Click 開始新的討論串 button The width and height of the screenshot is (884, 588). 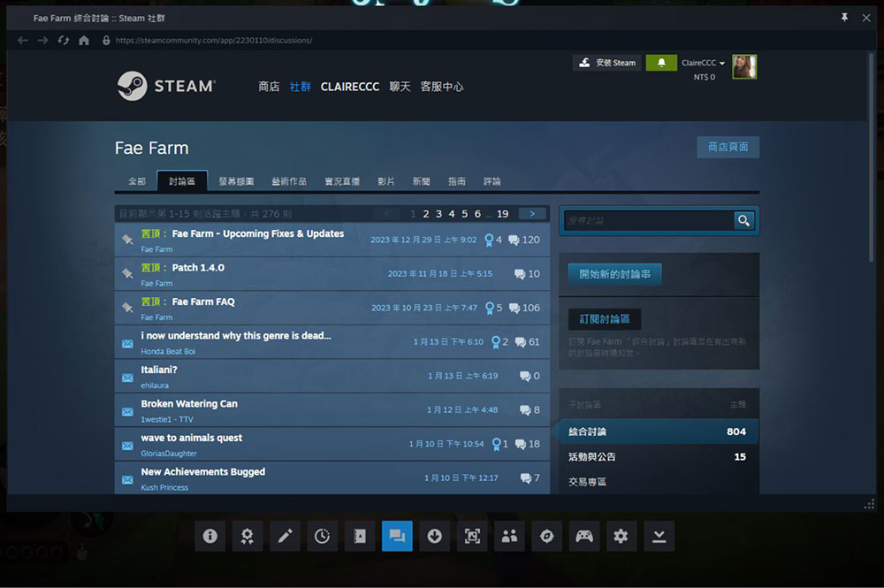615,274
